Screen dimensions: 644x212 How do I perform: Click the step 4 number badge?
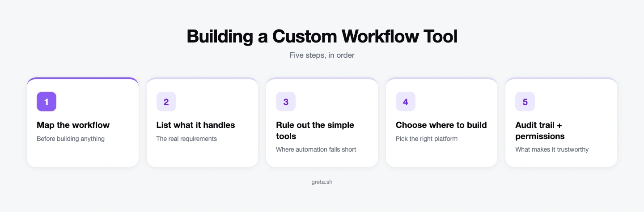point(406,102)
